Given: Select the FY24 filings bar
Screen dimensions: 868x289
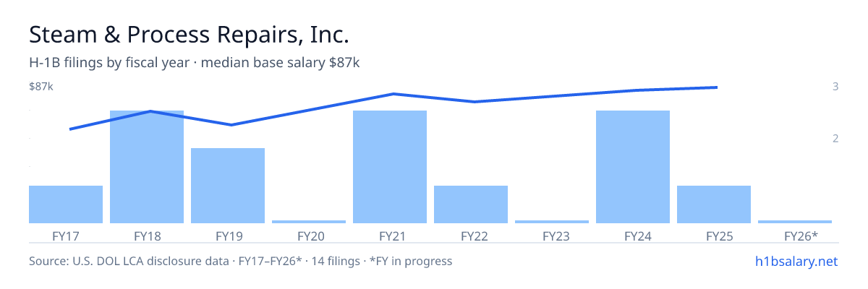Looking at the screenshot, I should (x=633, y=167).
